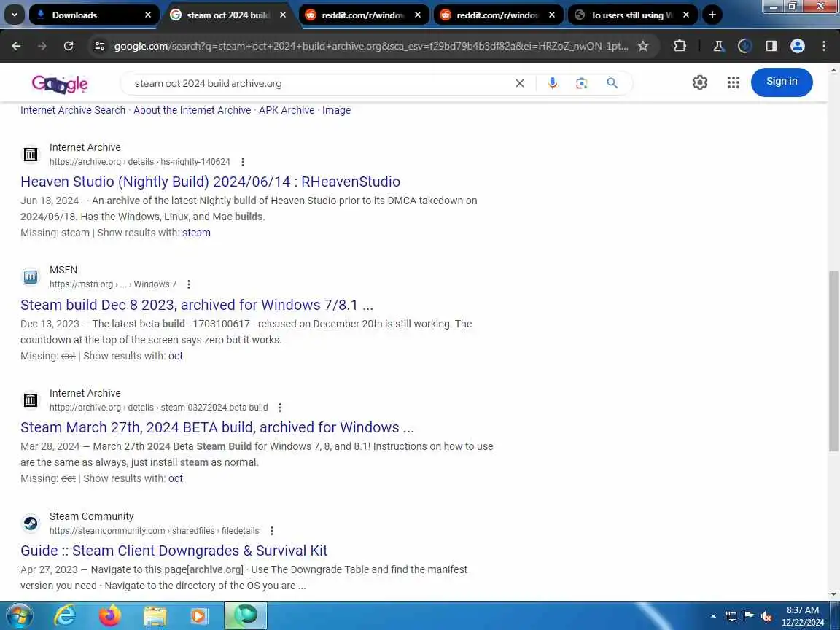Viewport: 840px width, 630px height.
Task: Clear the search box with X
Action: click(x=520, y=83)
